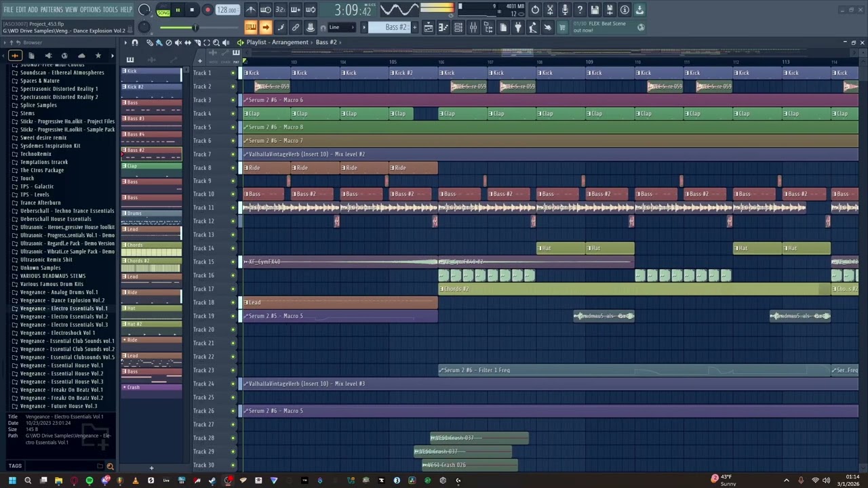Mute Track 7 with its green light
Screen dimensions: 868x488
pyautogui.click(x=233, y=154)
